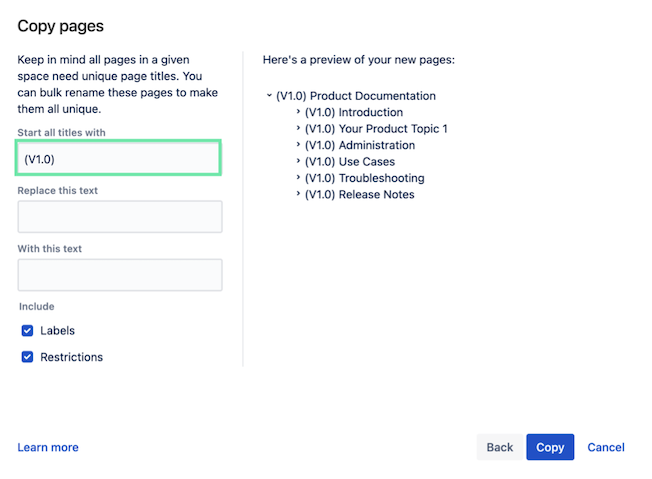Open the Learn more link

[x=48, y=447]
